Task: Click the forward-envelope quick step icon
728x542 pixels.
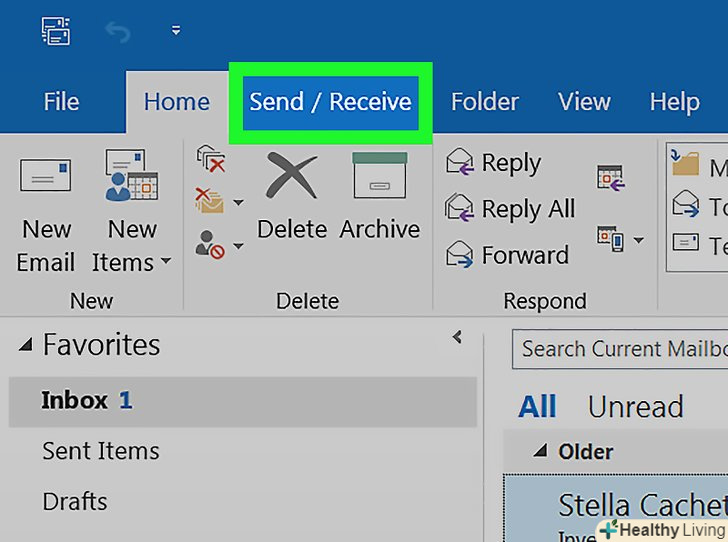Action: (x=685, y=203)
